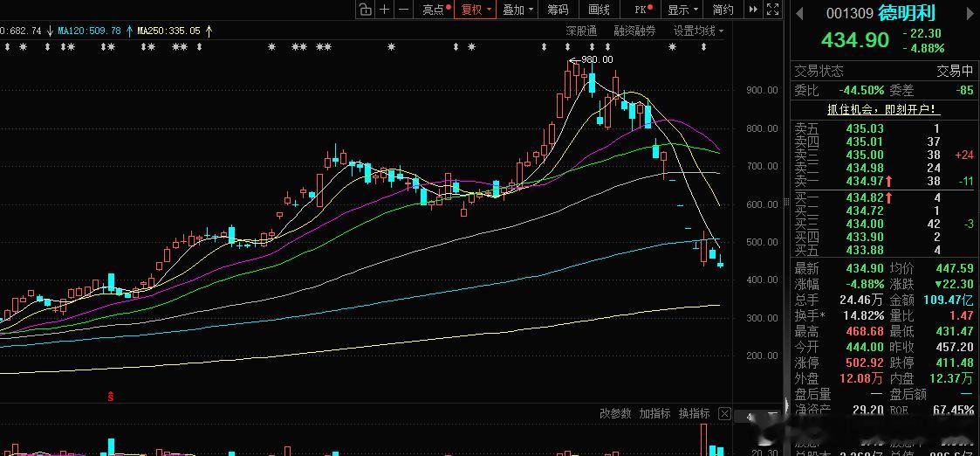This screenshot has width=980, height=456.
Task: Select 买三 bid price 434.00
Action: click(x=865, y=224)
